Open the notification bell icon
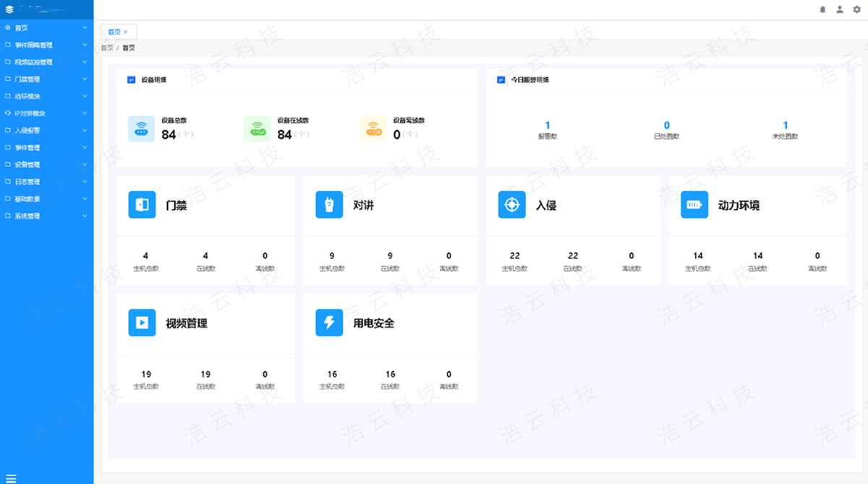This screenshot has width=868, height=484. pos(822,9)
